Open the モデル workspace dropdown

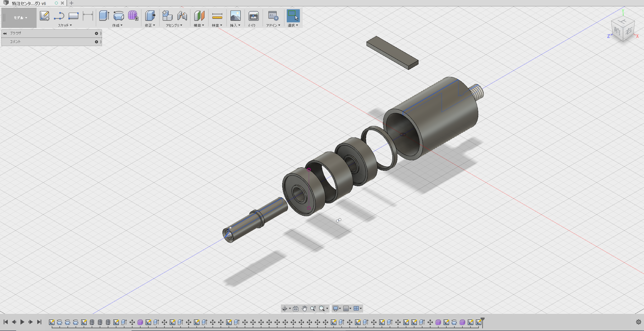[20, 18]
